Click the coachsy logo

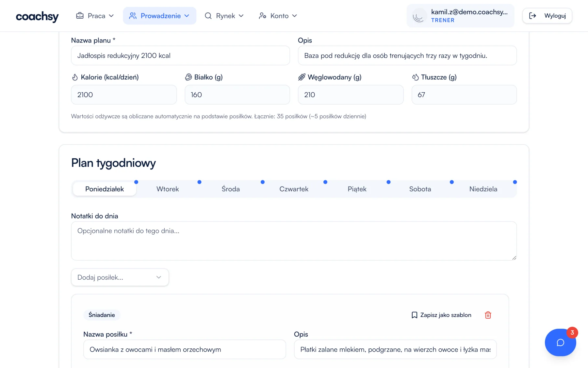(x=37, y=16)
